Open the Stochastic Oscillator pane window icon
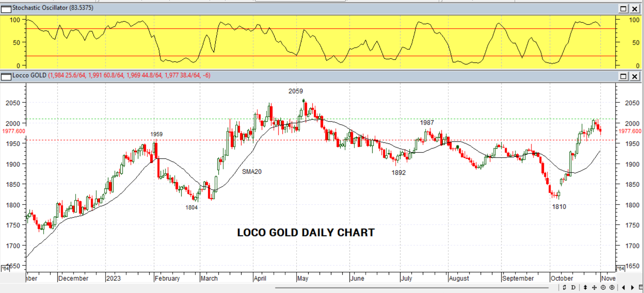 point(6,9)
